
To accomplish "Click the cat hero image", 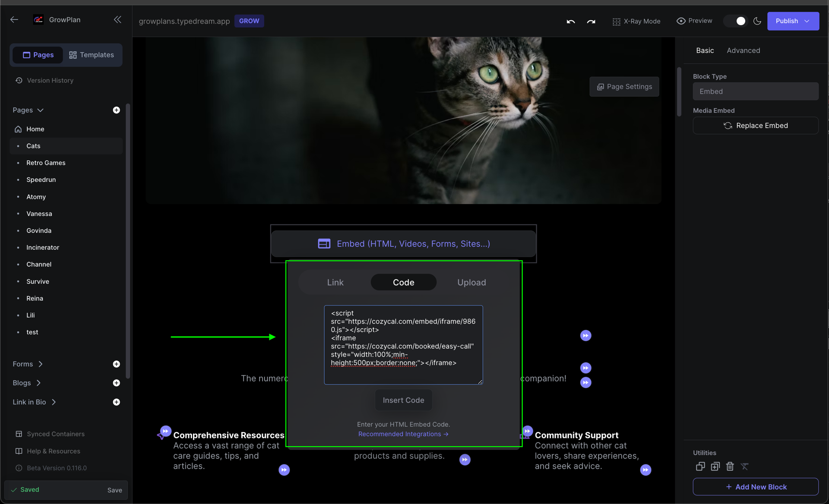I will 403,120.
